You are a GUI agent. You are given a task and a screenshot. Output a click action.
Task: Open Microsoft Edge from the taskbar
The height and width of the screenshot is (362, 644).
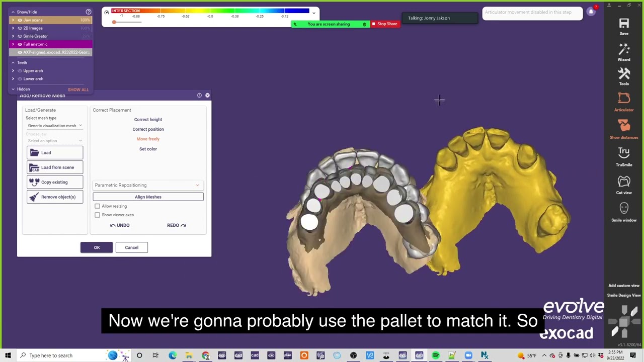pos(173,355)
